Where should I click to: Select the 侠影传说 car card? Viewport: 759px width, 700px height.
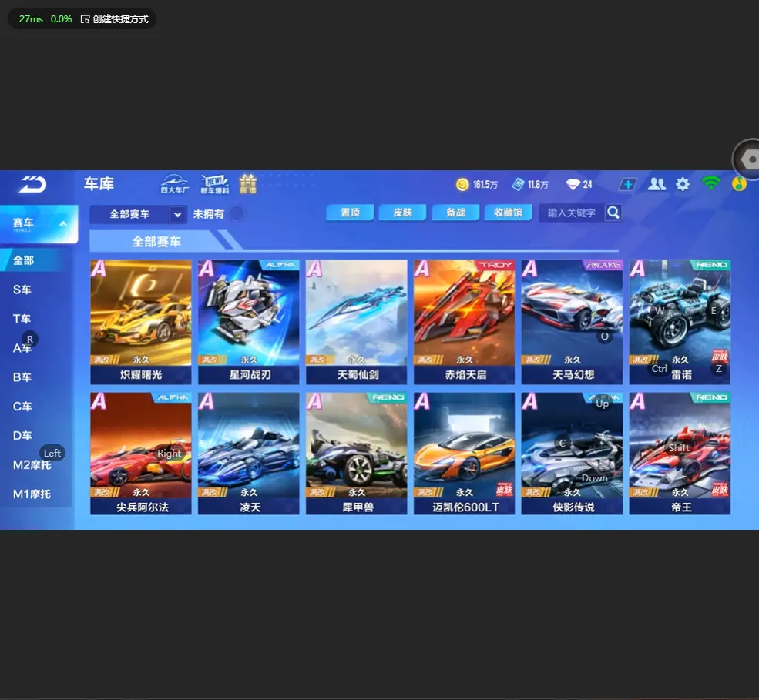click(x=573, y=454)
